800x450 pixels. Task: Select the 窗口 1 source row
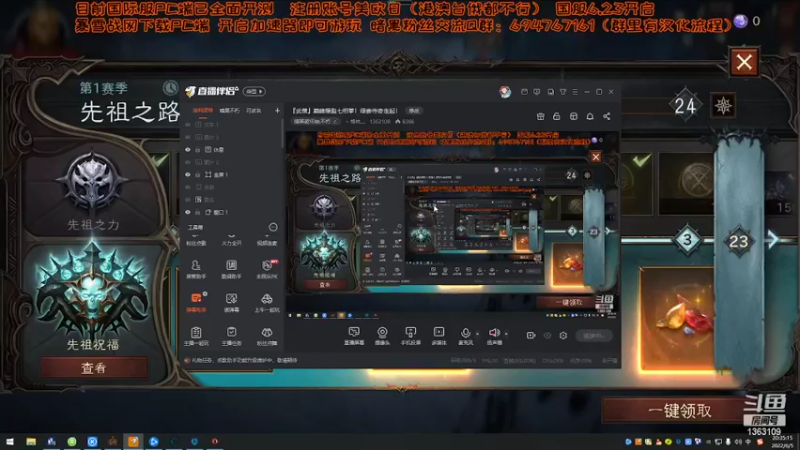tap(232, 212)
